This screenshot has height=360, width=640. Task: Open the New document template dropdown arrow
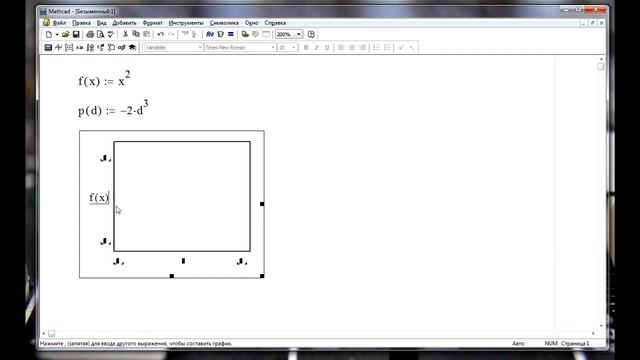(x=57, y=34)
